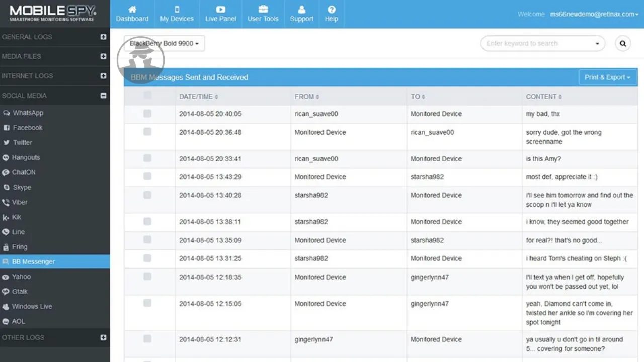Check row dated 2014-08-05 12:15:05
Viewport: 644px width, 362px height.
[147, 303]
